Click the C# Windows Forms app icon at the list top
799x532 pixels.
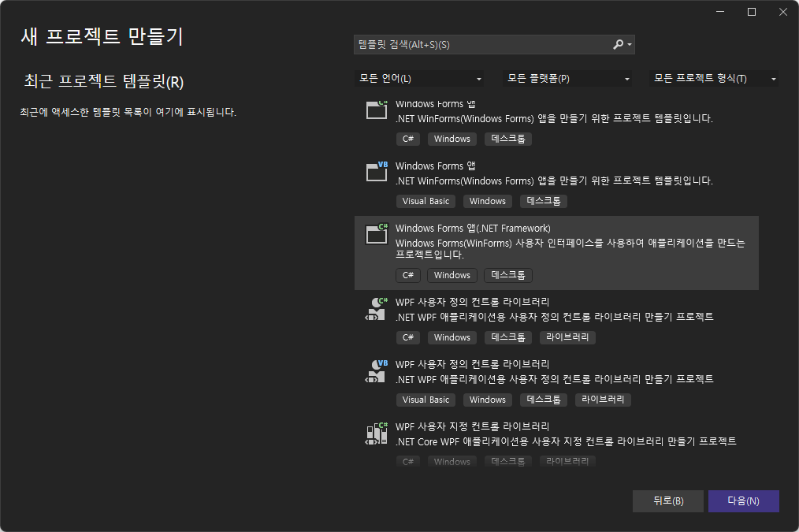coord(377,109)
